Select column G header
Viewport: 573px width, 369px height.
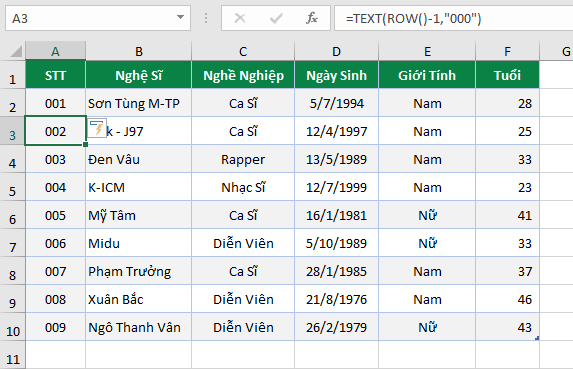(x=557, y=52)
